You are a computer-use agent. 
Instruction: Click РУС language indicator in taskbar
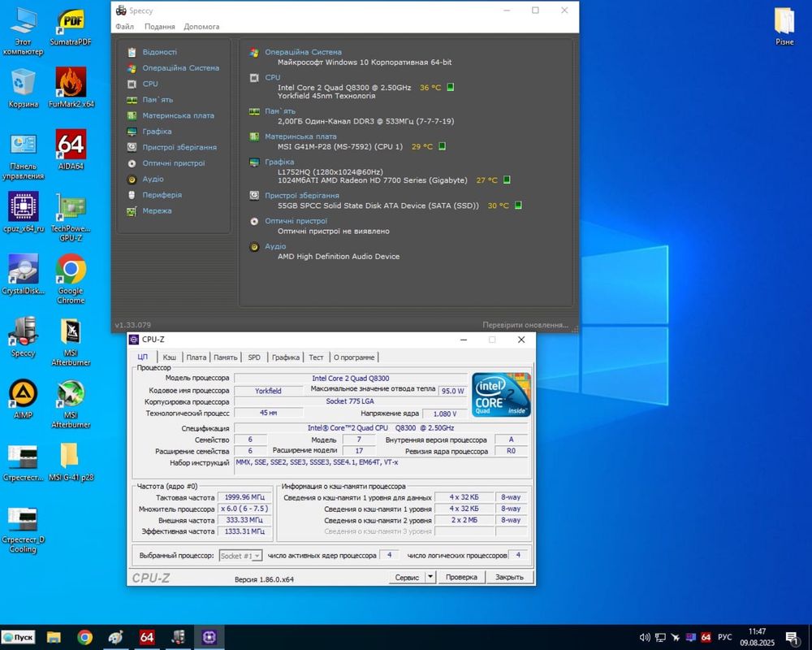click(724, 637)
